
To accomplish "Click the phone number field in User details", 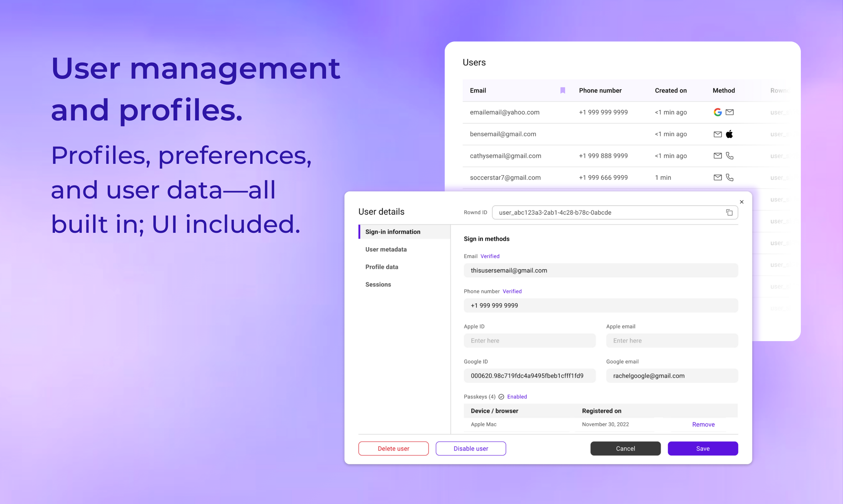I will [x=601, y=305].
